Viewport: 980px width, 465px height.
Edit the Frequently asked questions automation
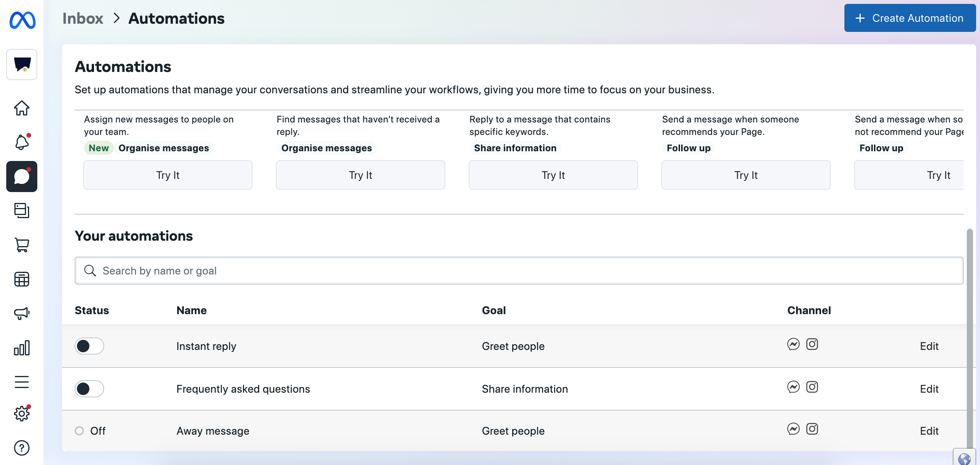click(929, 389)
